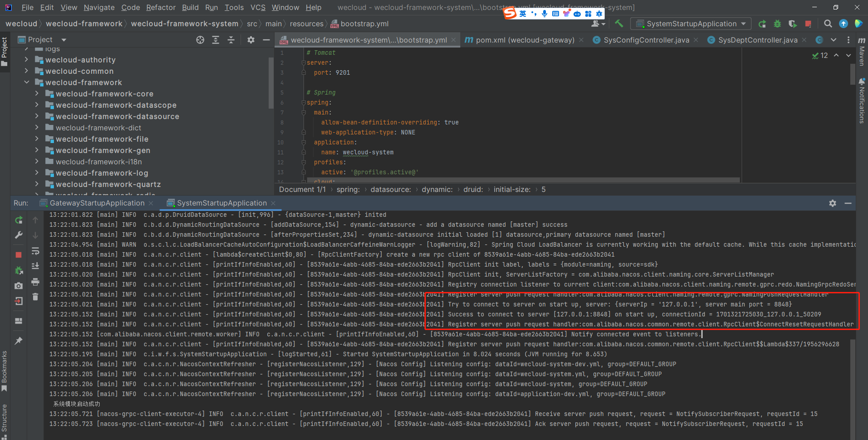Minimize the Run tool window
The image size is (868, 440).
(x=848, y=203)
